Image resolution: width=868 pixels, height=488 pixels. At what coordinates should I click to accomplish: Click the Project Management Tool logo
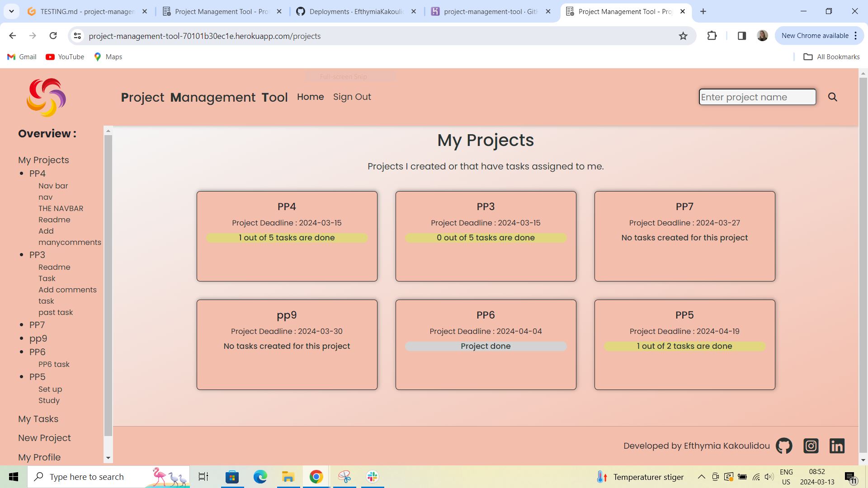coord(46,97)
